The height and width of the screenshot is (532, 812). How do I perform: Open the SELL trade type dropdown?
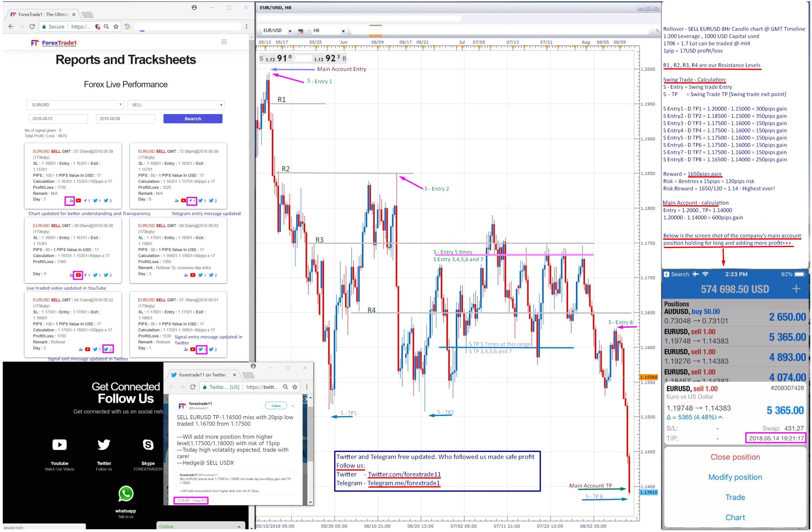coord(176,105)
